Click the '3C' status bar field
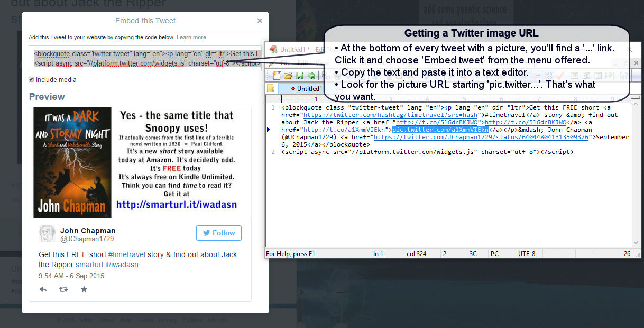The image size is (644, 328). (473, 254)
